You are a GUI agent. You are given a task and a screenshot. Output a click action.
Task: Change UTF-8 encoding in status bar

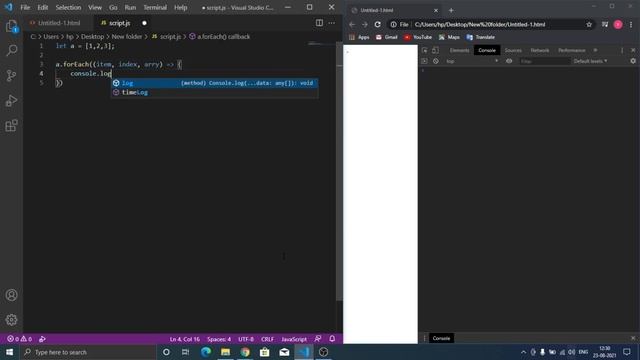pos(246,339)
